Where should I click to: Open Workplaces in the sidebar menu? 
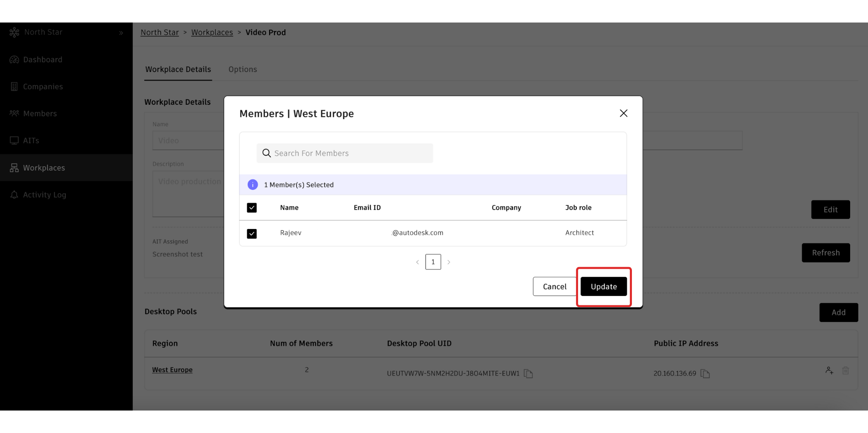coord(44,168)
